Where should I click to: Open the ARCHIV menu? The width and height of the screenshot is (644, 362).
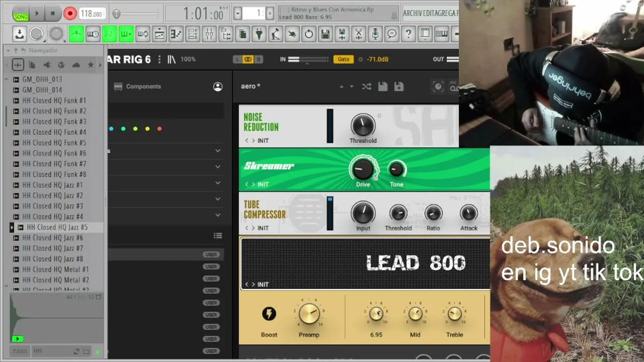414,14
